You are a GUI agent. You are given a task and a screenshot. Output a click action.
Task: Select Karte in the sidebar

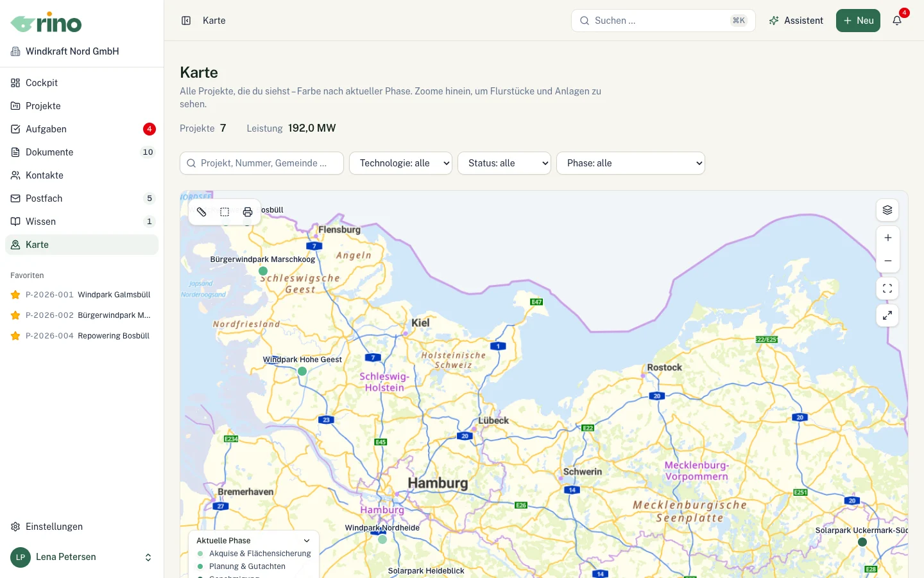point(81,245)
